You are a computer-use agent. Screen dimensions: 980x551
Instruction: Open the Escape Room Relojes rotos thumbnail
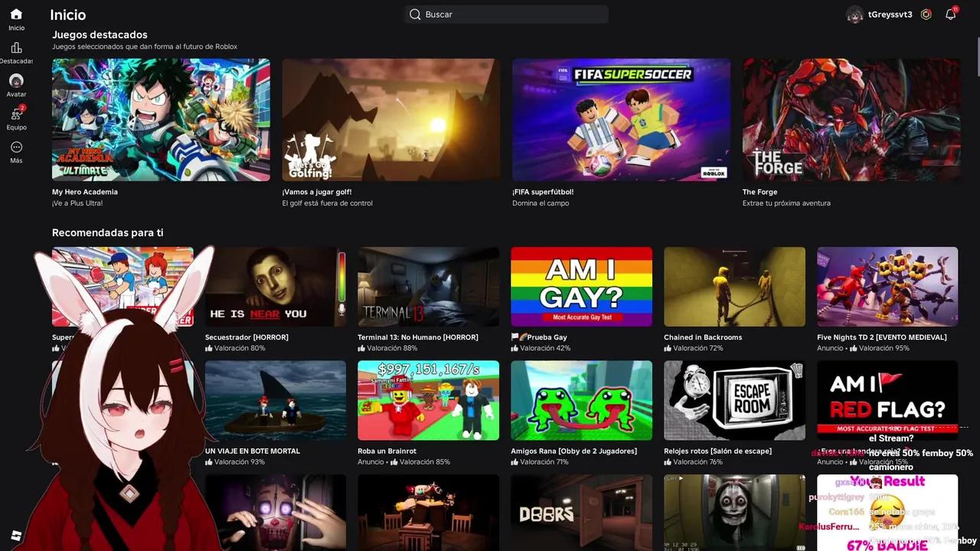click(x=735, y=400)
